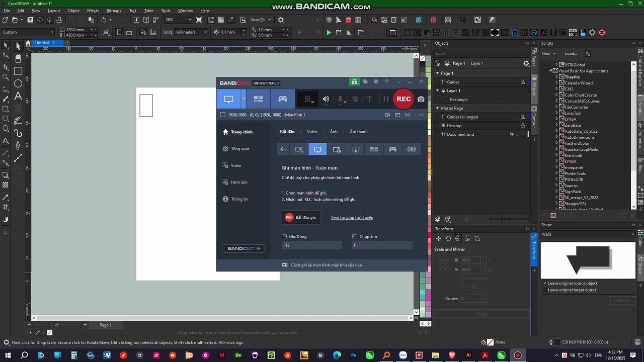
Task: Select Bandicam game recording mode
Action: coord(283,99)
